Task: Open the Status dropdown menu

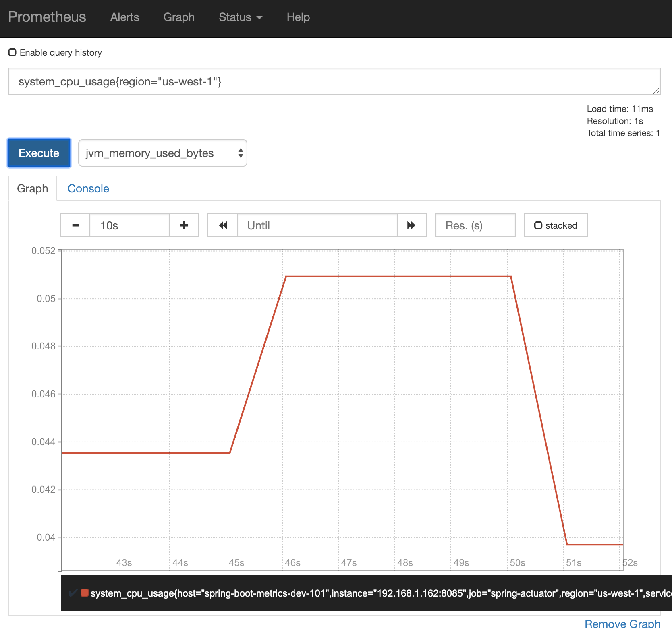Action: pos(240,17)
